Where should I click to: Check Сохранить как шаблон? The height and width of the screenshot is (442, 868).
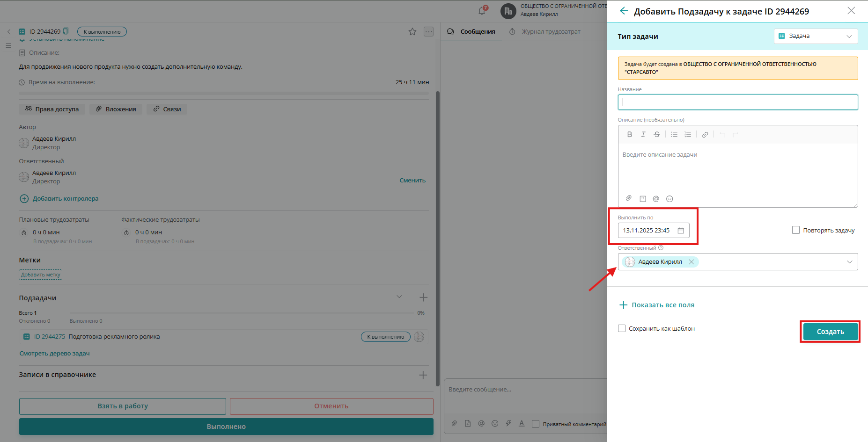point(622,328)
